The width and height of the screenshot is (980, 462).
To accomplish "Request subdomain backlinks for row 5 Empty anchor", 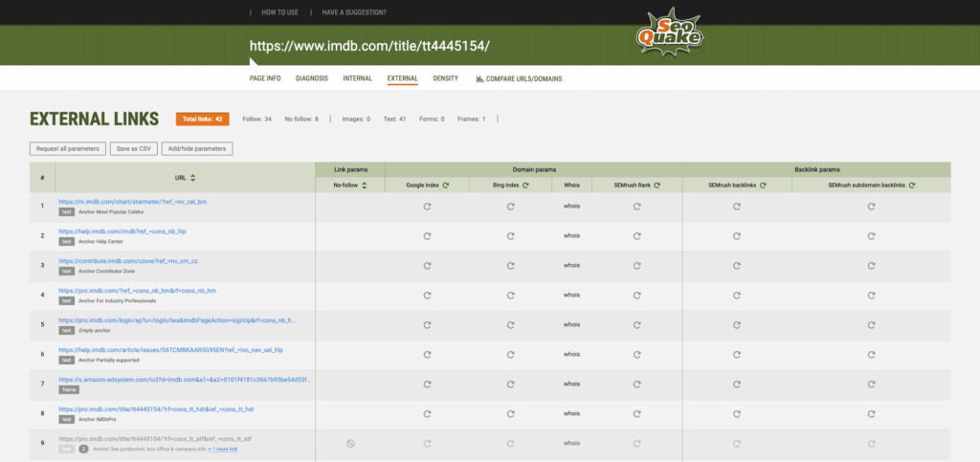I will [871, 324].
